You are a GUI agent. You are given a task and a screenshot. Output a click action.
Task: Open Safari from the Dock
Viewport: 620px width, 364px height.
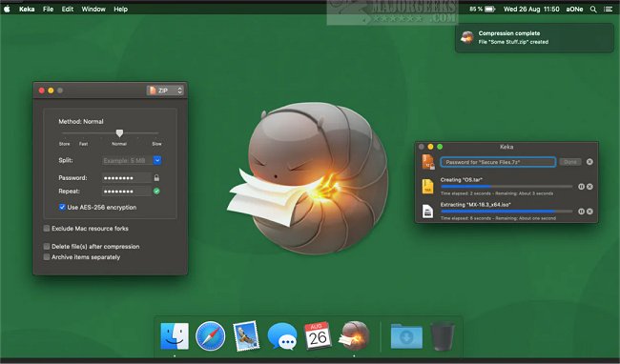pyautogui.click(x=211, y=336)
